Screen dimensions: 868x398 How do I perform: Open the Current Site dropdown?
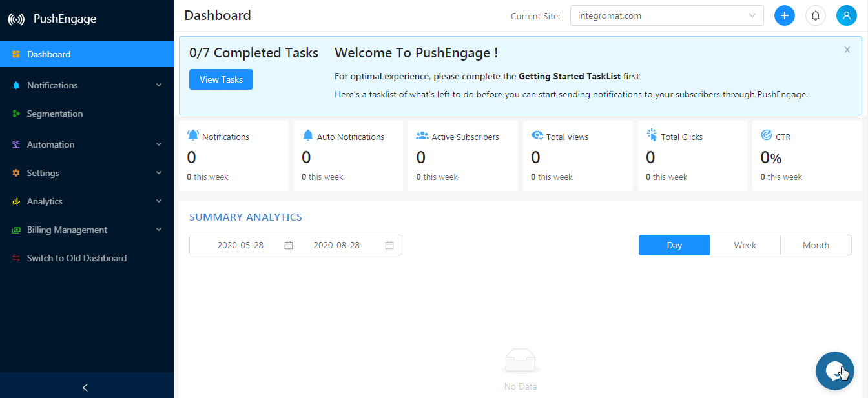667,15
